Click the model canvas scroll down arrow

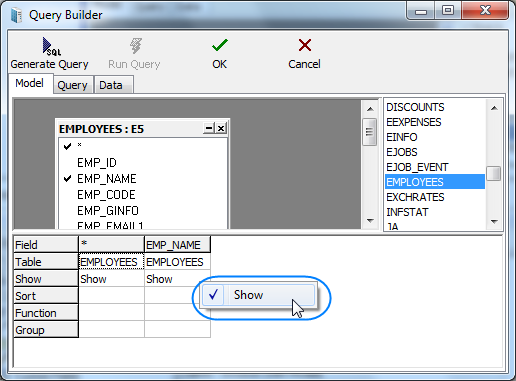pyautogui.click(x=370, y=220)
